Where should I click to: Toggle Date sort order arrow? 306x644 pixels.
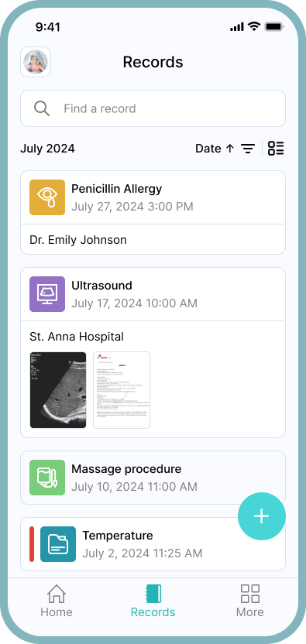(230, 149)
